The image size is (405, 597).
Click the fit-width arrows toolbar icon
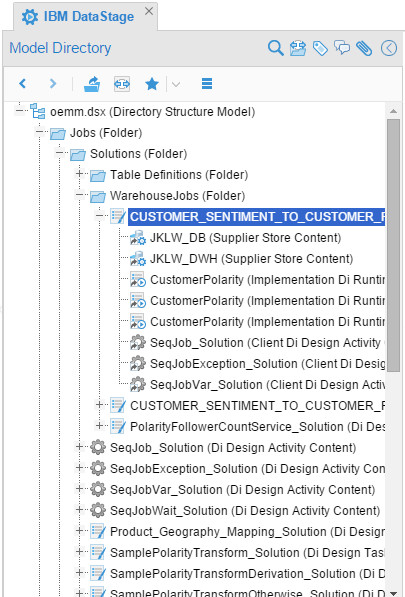[122, 84]
